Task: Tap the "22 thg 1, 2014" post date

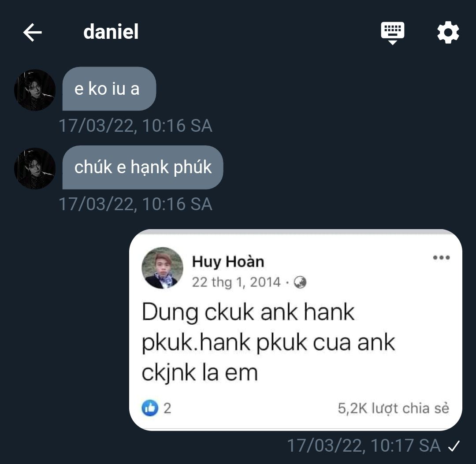Action: [x=236, y=282]
